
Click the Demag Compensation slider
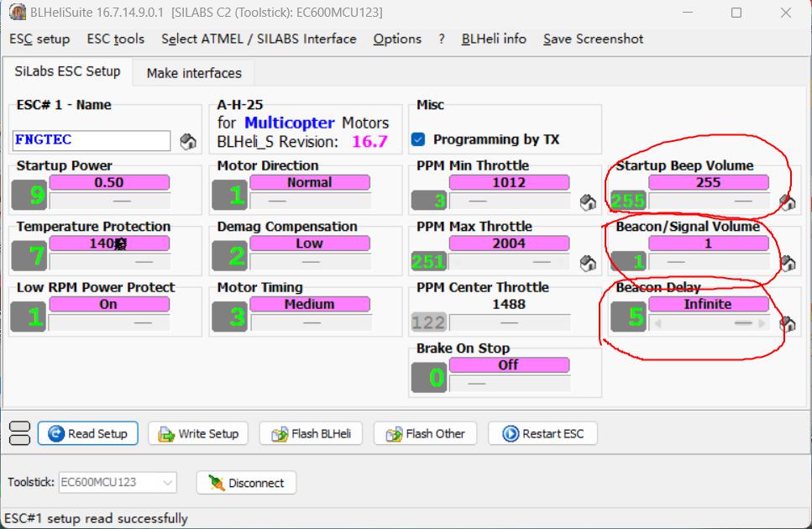310,262
